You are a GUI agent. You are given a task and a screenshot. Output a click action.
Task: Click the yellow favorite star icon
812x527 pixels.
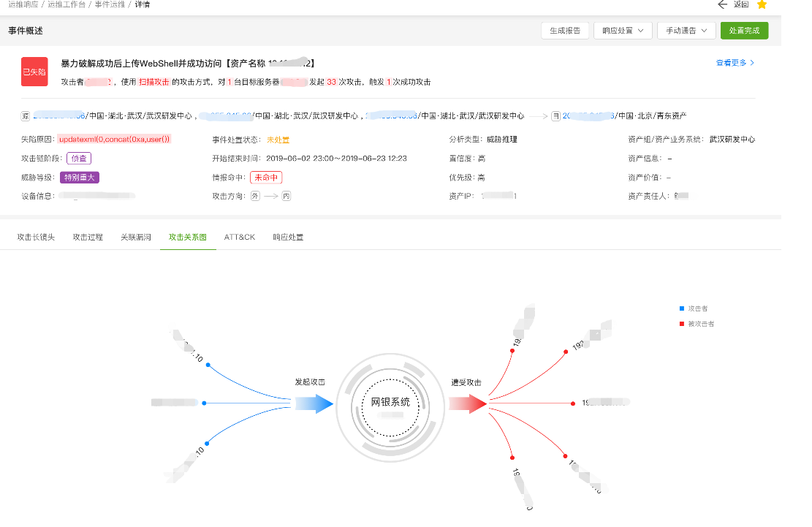click(x=762, y=4)
